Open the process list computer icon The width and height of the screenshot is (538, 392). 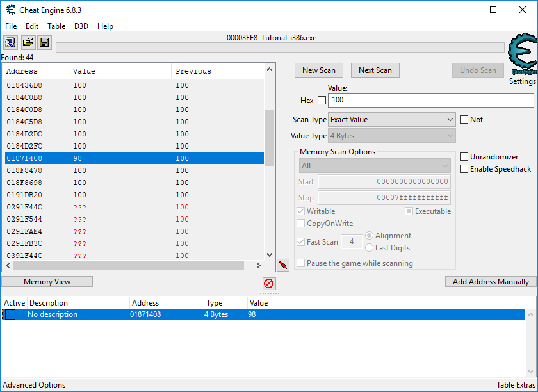coord(10,42)
